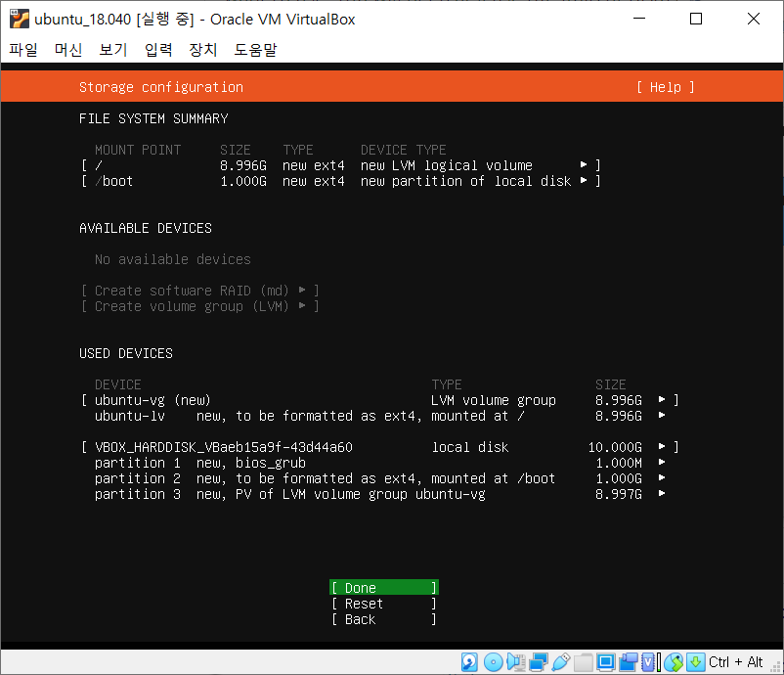Open the 보기 menu
The width and height of the screenshot is (784, 675).
click(x=113, y=50)
